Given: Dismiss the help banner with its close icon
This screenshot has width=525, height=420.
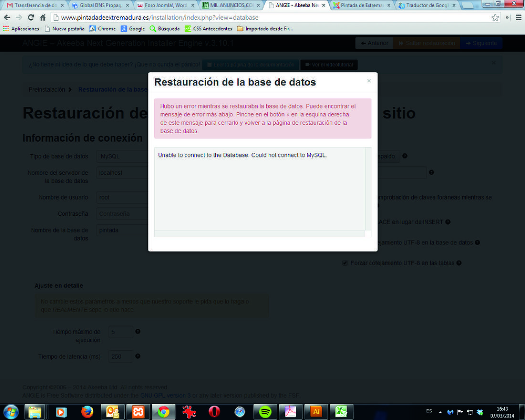Looking at the screenshot, I should coord(493,63).
